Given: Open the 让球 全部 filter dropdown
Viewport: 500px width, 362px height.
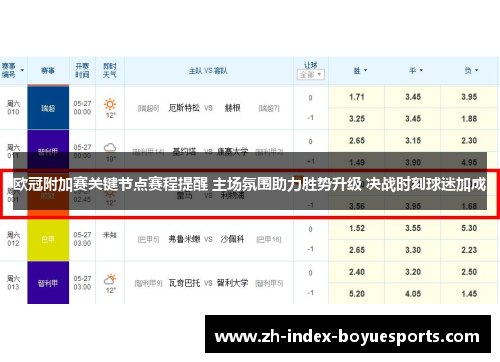Looking at the screenshot, I should coord(310,75).
